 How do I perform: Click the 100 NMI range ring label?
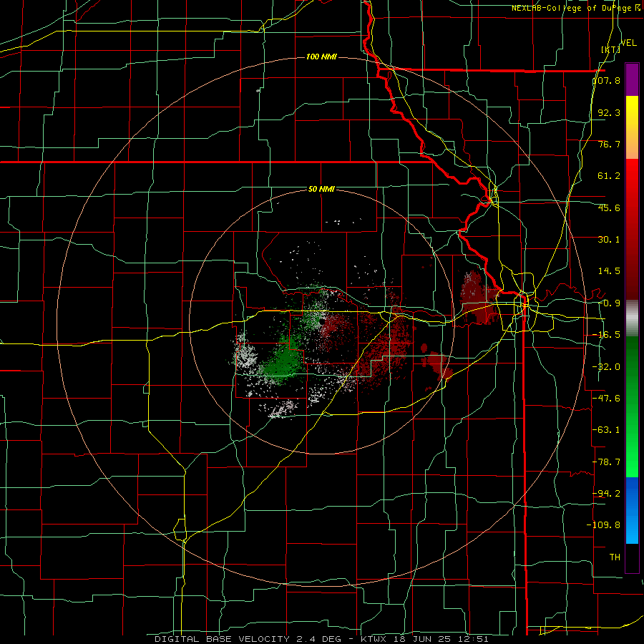click(x=321, y=57)
